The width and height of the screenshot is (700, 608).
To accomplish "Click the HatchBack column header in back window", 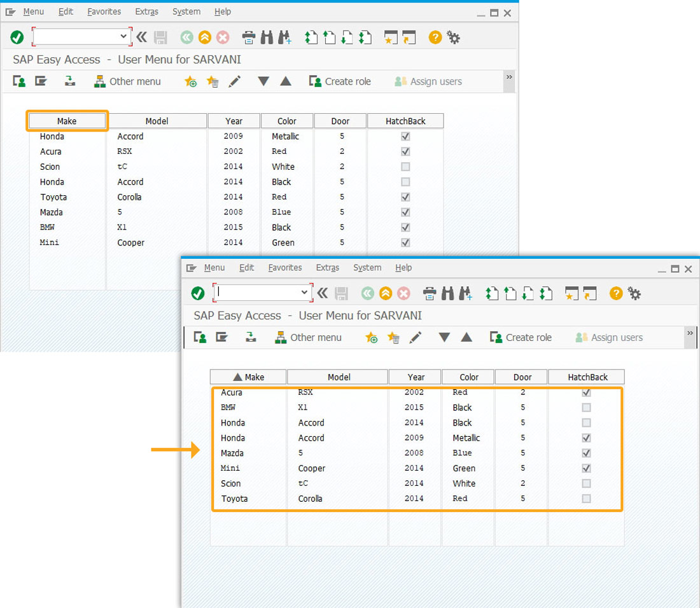I will click(405, 121).
